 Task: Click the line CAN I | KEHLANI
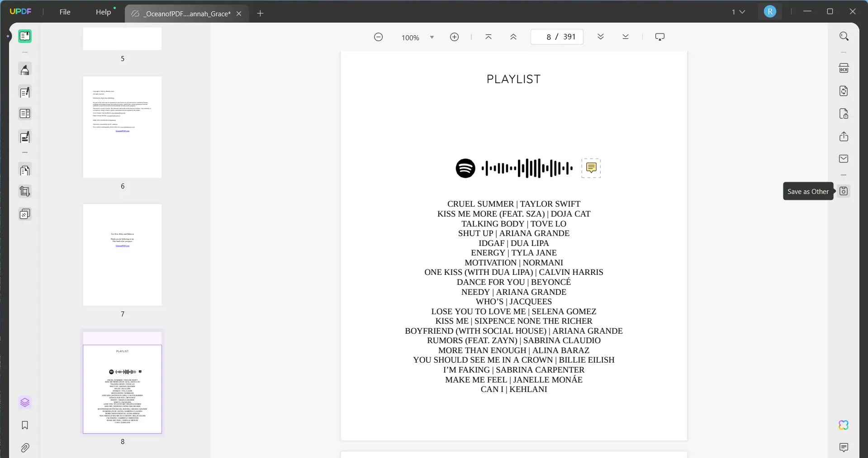click(514, 389)
